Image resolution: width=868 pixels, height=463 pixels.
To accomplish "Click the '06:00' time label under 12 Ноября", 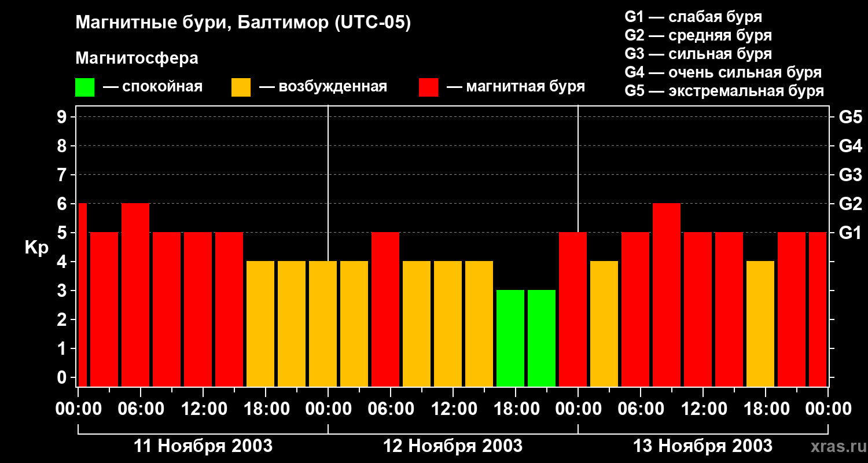I will (x=391, y=409).
